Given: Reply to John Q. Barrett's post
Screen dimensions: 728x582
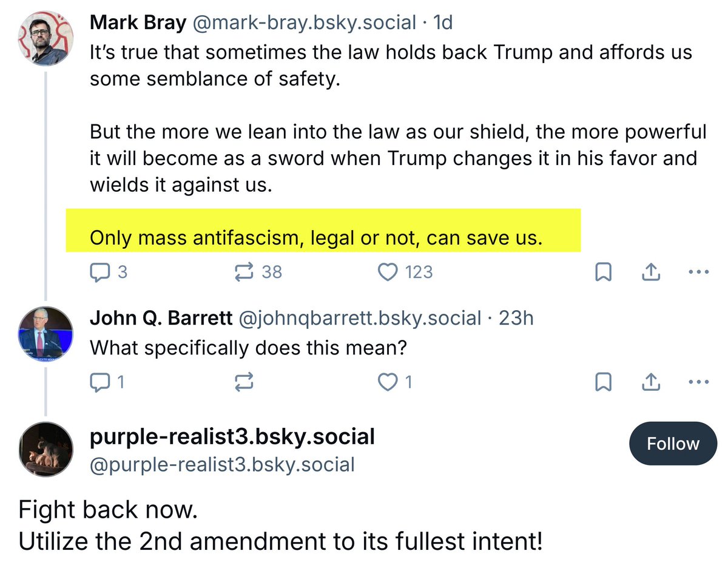Looking at the screenshot, I should tap(99, 382).
